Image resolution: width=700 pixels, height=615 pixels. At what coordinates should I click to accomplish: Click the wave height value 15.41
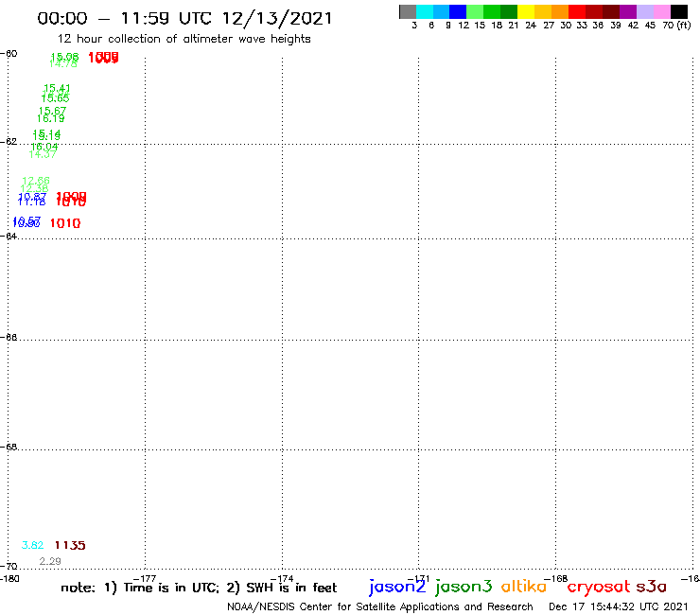click(57, 88)
